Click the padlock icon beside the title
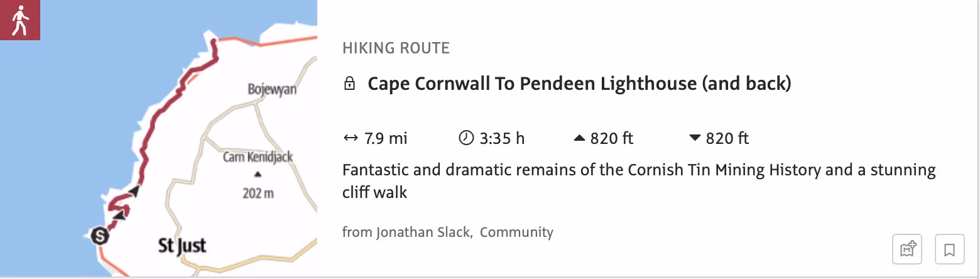This screenshot has width=980, height=279. 350,84
